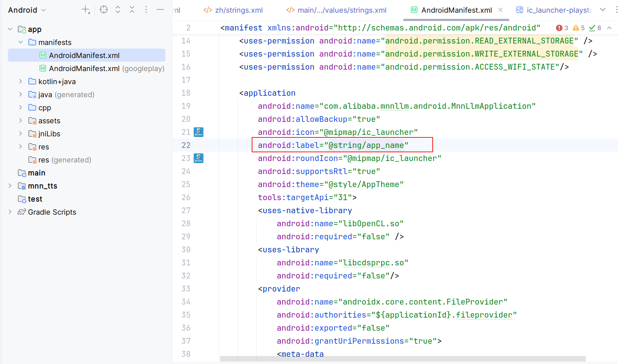Select the res (generated) folder
618x364 pixels.
tap(60, 160)
